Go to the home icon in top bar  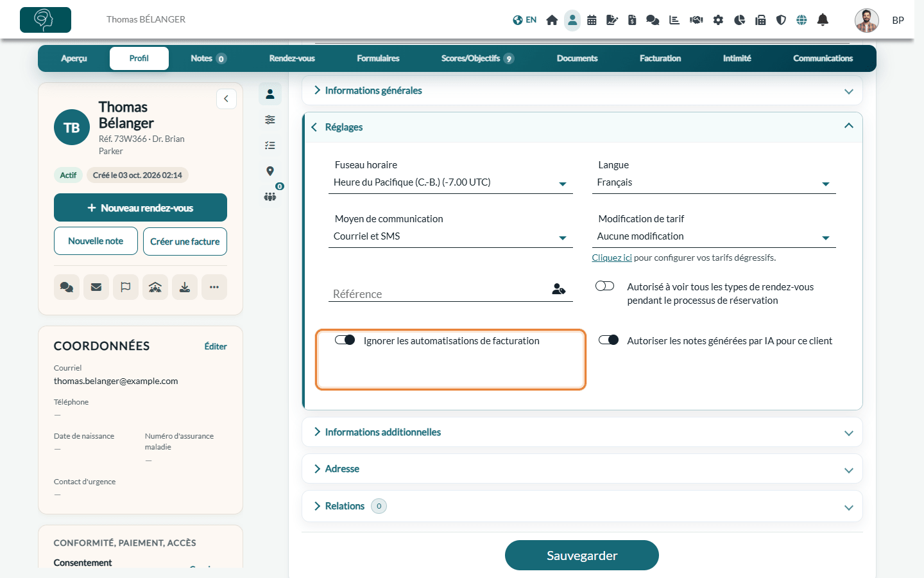pyautogui.click(x=552, y=20)
